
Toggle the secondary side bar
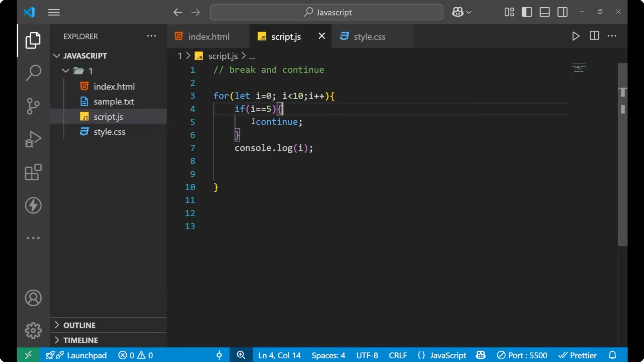pos(562,12)
